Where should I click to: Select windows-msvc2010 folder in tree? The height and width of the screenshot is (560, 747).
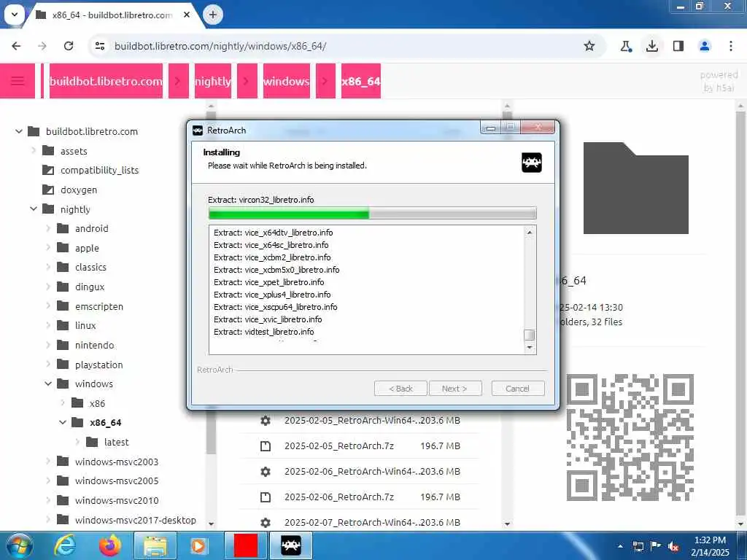107,500
